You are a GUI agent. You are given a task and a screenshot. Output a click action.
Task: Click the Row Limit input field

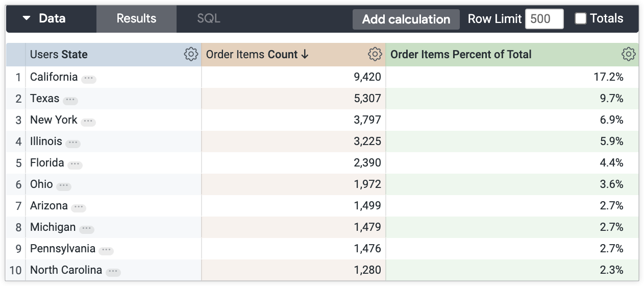coord(544,19)
